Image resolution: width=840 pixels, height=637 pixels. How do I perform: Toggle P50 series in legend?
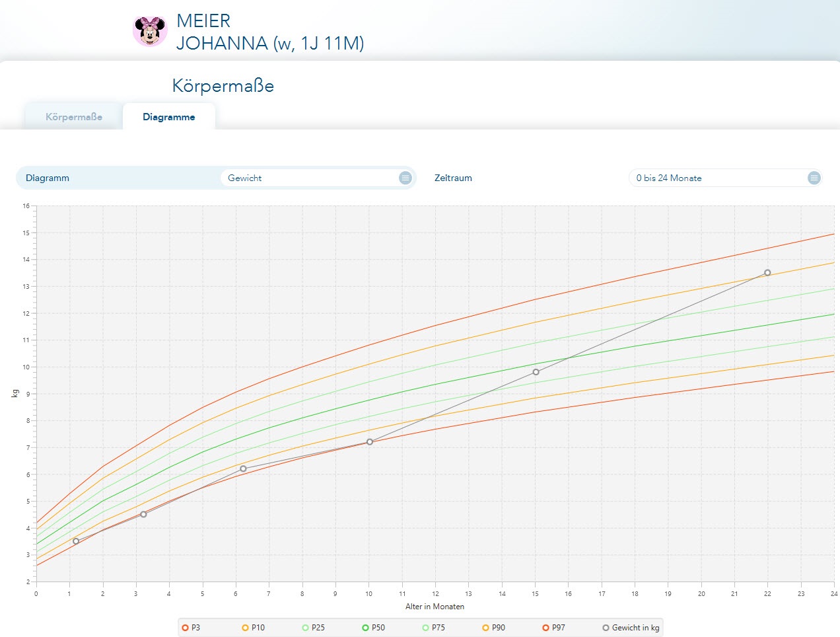(x=373, y=628)
